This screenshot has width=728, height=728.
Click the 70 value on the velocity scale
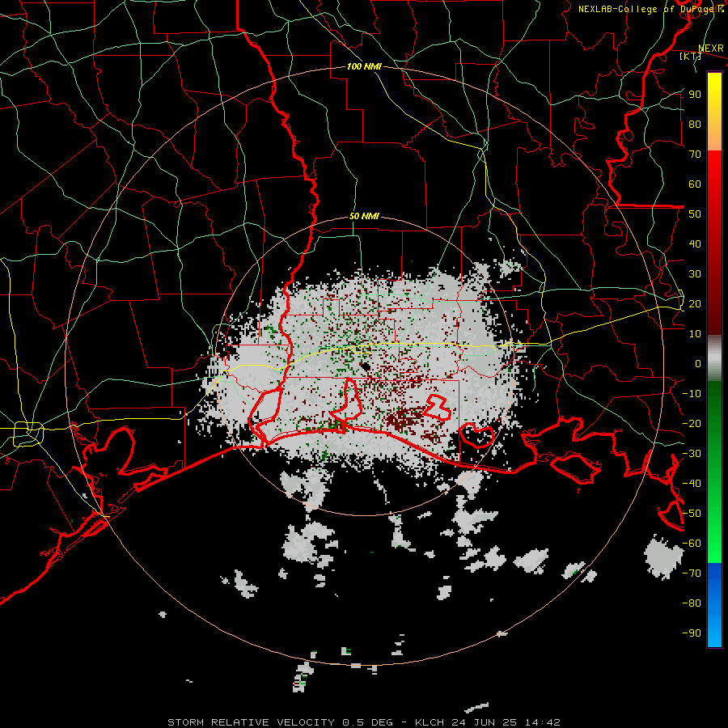695,154
